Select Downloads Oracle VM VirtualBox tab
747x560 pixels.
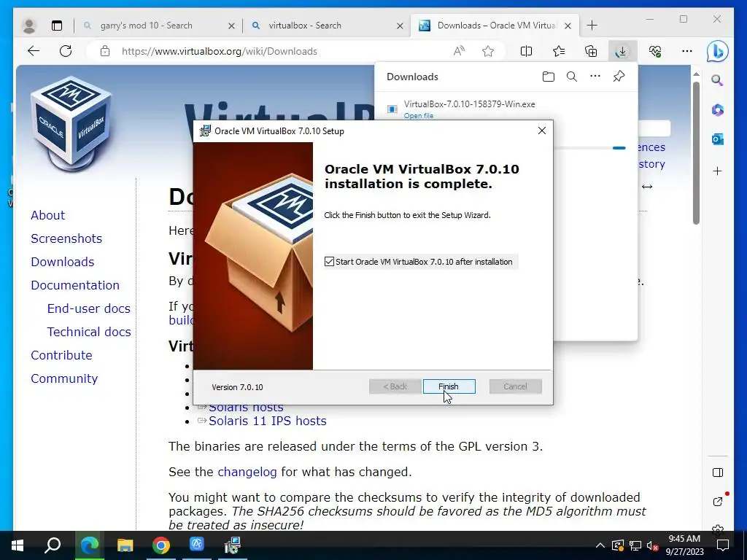(x=495, y=26)
